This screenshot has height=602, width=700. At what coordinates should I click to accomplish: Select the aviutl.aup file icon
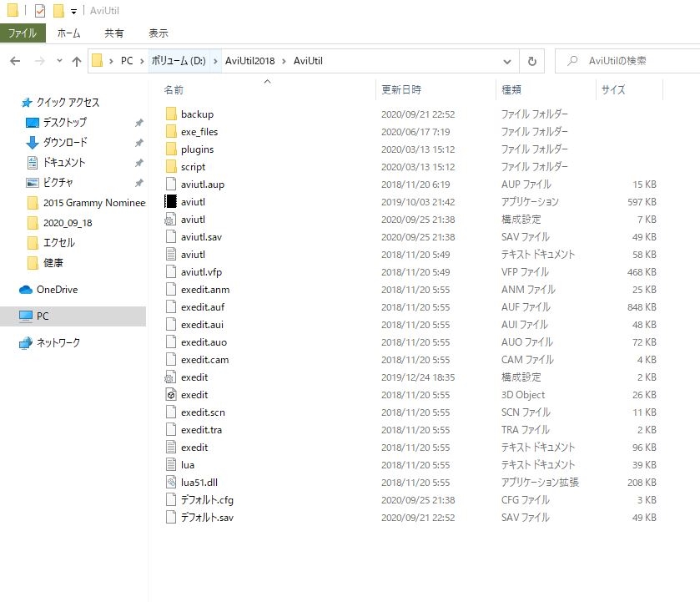pos(171,185)
